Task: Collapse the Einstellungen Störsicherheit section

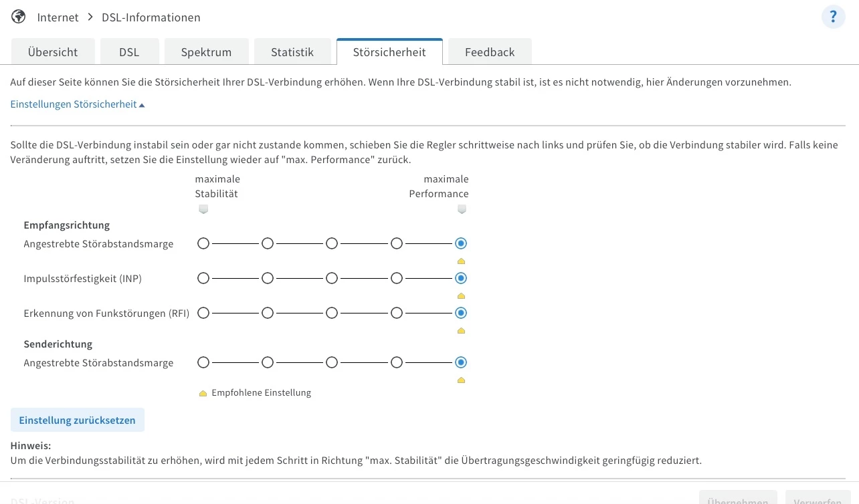Action: point(77,104)
